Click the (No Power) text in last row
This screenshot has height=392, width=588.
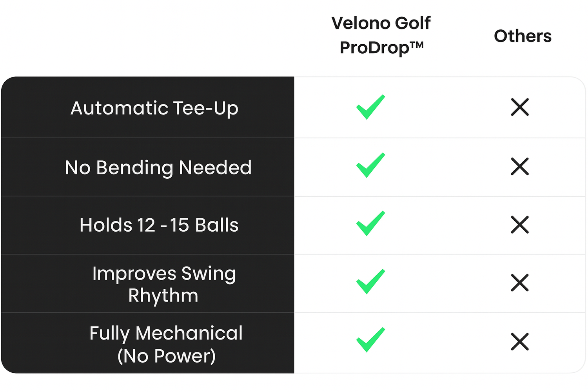point(166,356)
